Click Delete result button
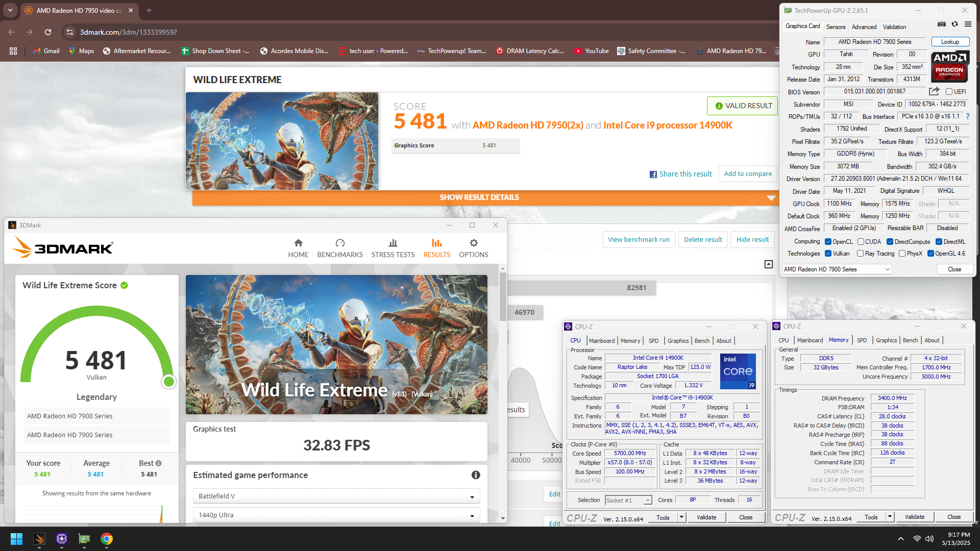This screenshot has width=980, height=551. point(703,240)
